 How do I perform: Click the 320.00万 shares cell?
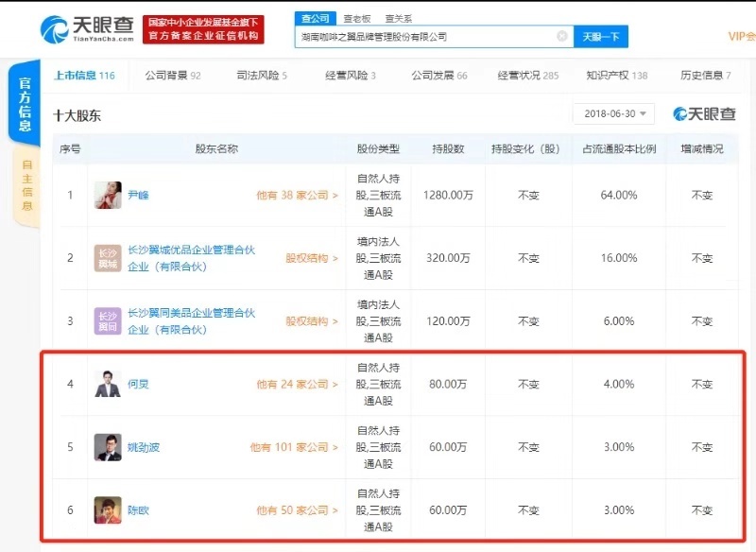pyautogui.click(x=448, y=258)
